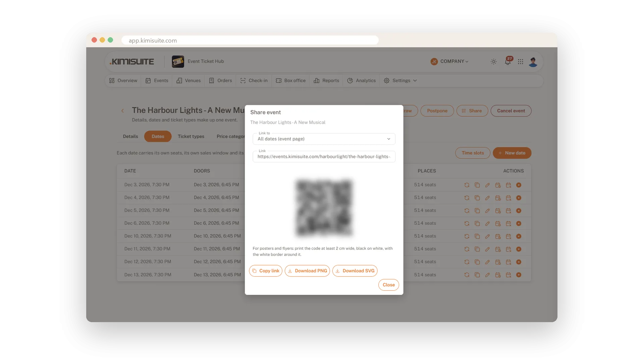
Task: Open the Orders page
Action: [x=220, y=81]
